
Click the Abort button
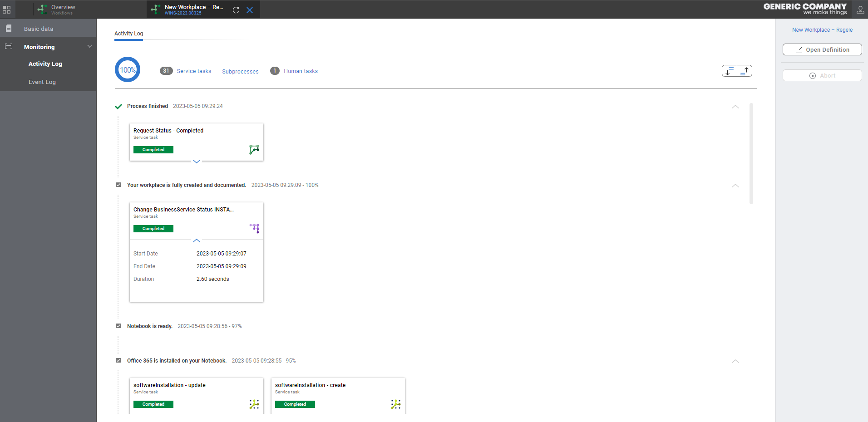click(x=822, y=75)
